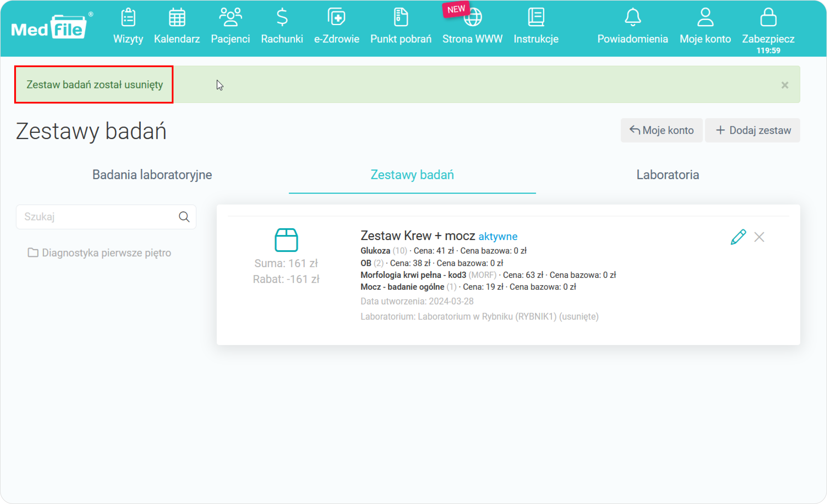827x504 pixels.
Task: Edit Zestaw Krew + mocz with pencil icon
Action: [x=738, y=237]
